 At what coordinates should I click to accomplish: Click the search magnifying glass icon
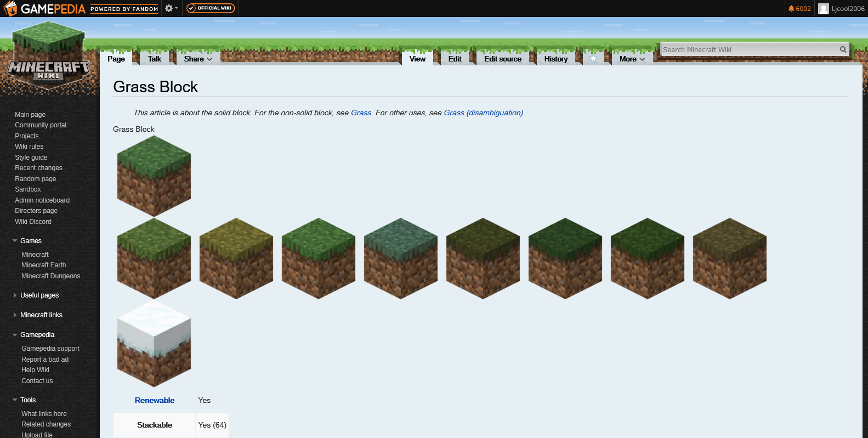843,49
